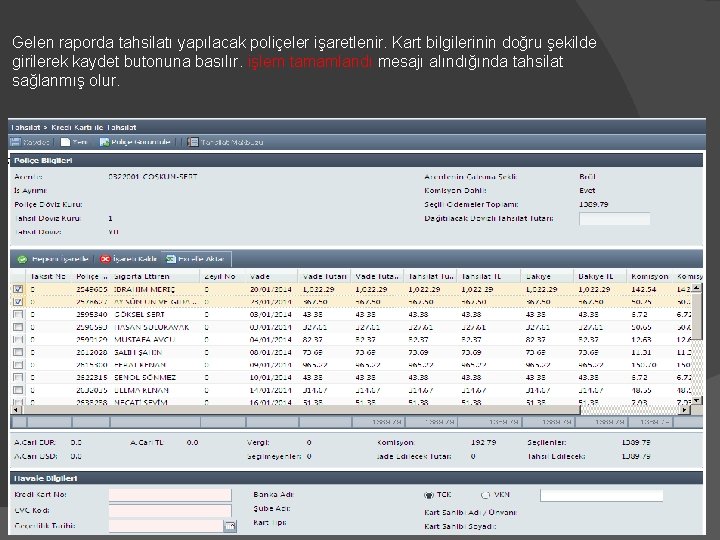
Task: Click the green Hepsini İşaretle check icon
Action: (22, 259)
